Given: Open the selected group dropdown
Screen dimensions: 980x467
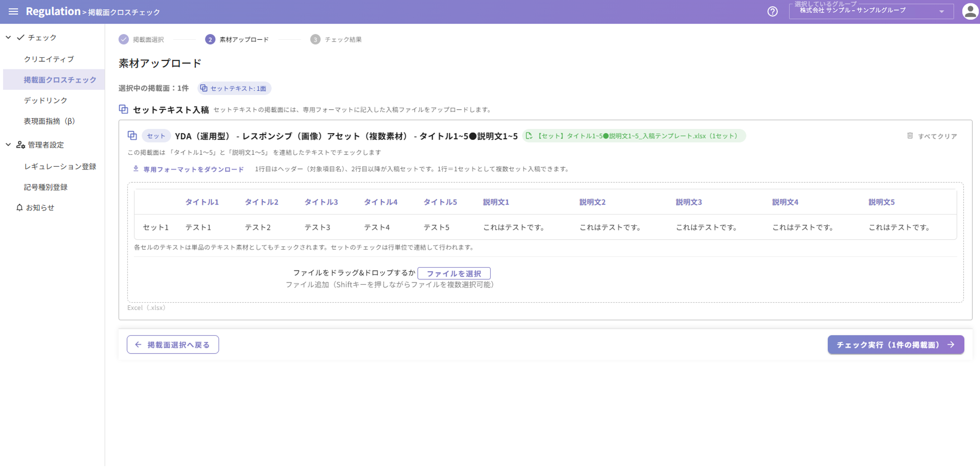Looking at the screenshot, I should click(x=871, y=11).
